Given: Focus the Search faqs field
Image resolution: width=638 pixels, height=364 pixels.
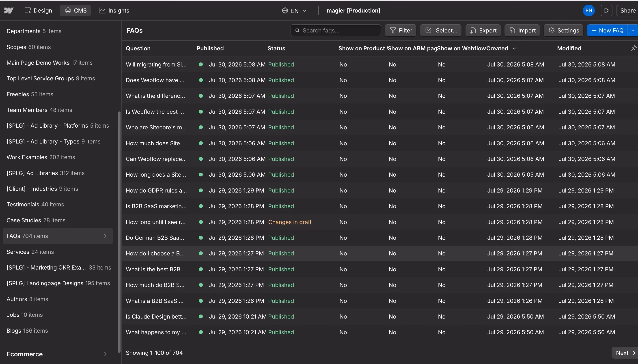Looking at the screenshot, I should click(x=336, y=30).
